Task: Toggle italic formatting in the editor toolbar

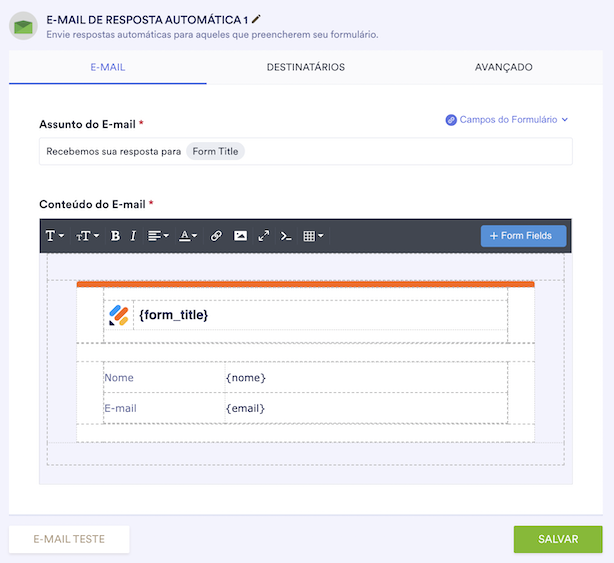Action: coord(133,236)
